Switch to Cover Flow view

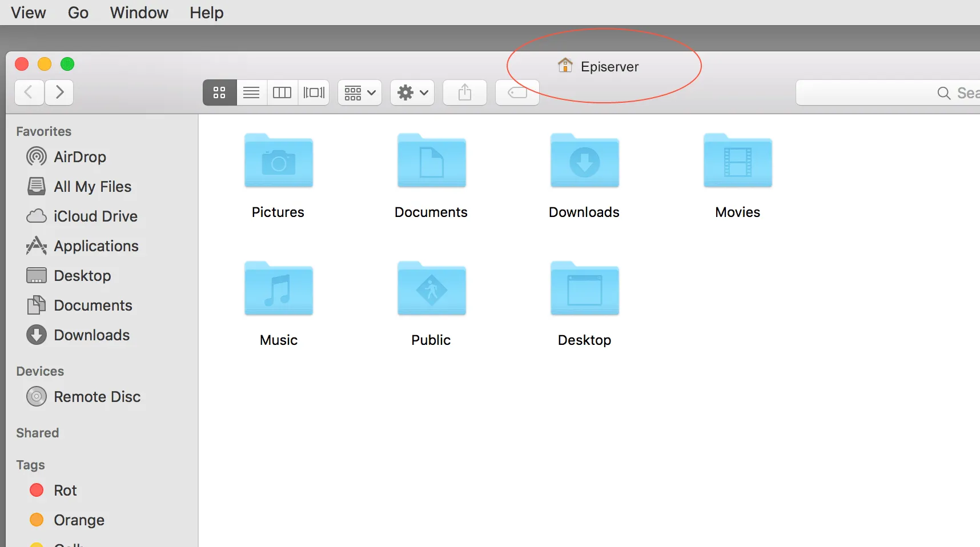pos(314,92)
